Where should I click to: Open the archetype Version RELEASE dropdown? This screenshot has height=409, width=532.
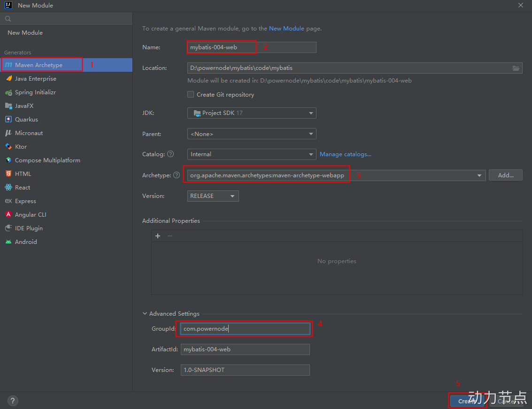(213, 196)
